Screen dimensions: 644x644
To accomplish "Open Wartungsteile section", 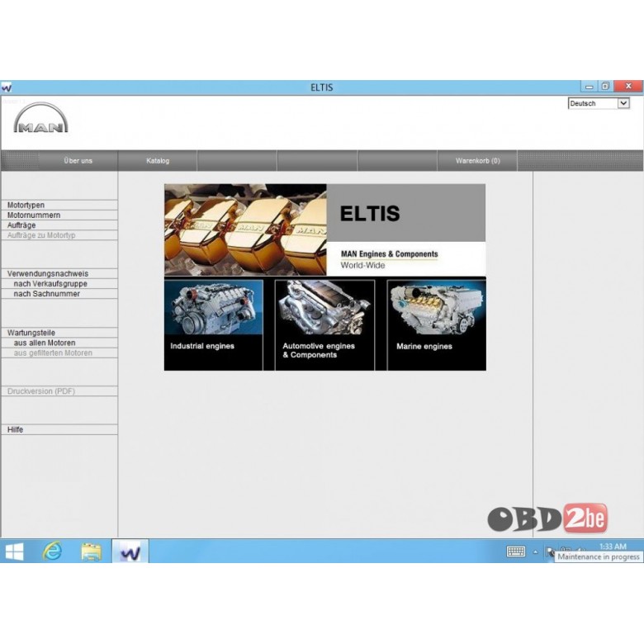I will 59,333.
